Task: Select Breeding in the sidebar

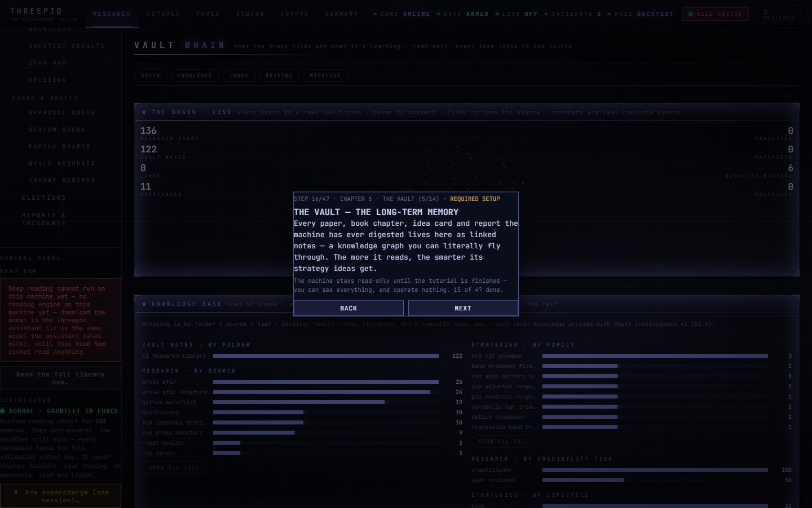Action: click(x=48, y=80)
